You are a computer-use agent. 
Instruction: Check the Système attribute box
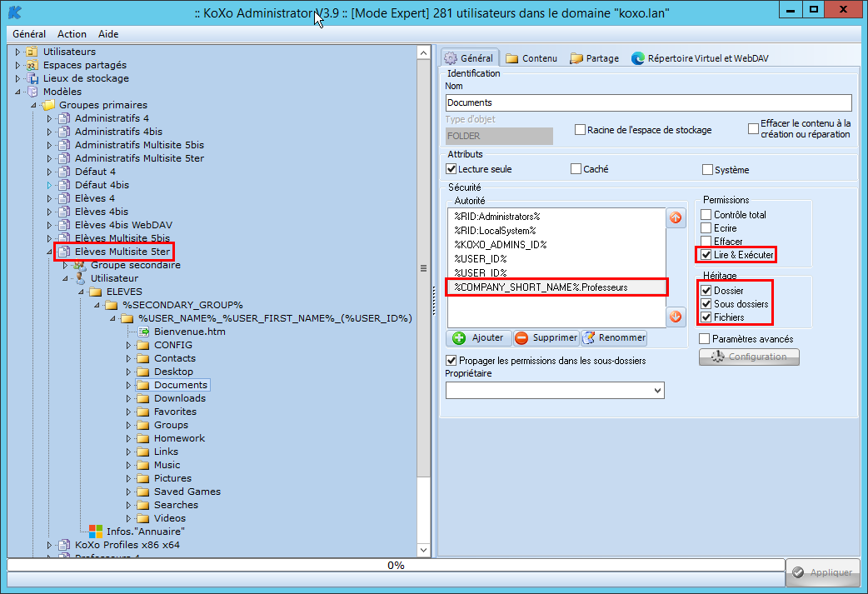tap(707, 169)
